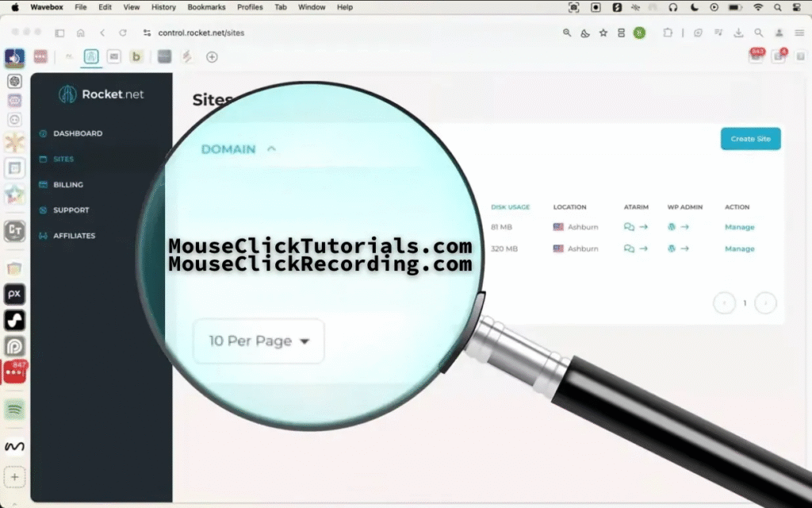Open the PX app in Wavebox sidebar

pyautogui.click(x=14, y=294)
